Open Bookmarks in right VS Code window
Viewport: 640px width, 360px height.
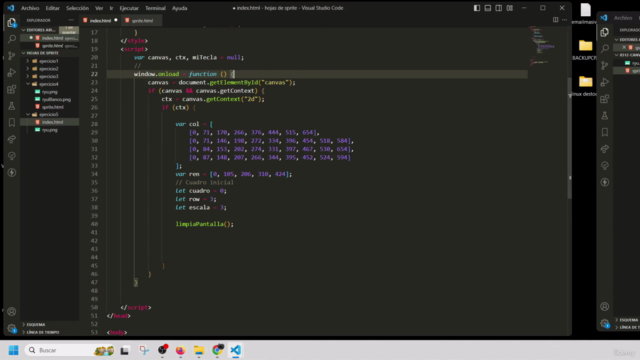coord(604,132)
